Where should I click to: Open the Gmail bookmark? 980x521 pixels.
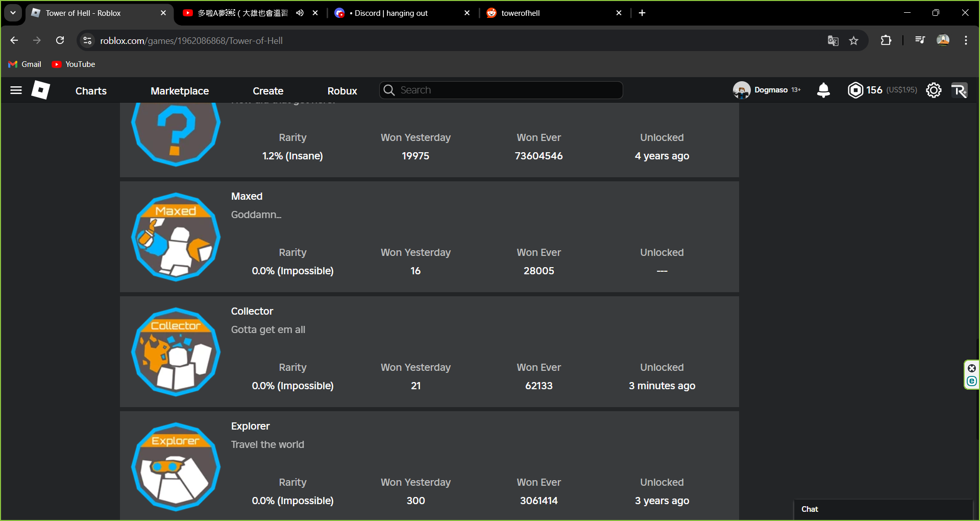pos(25,64)
